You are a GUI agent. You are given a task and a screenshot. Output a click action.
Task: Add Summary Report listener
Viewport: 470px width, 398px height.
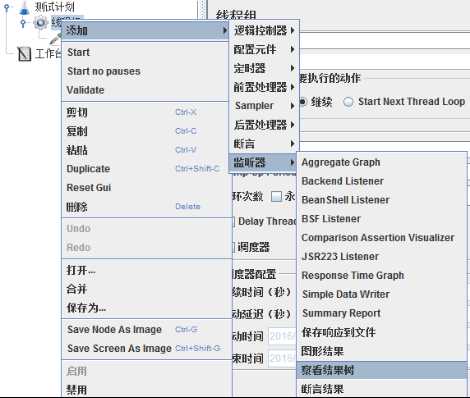tap(382, 313)
